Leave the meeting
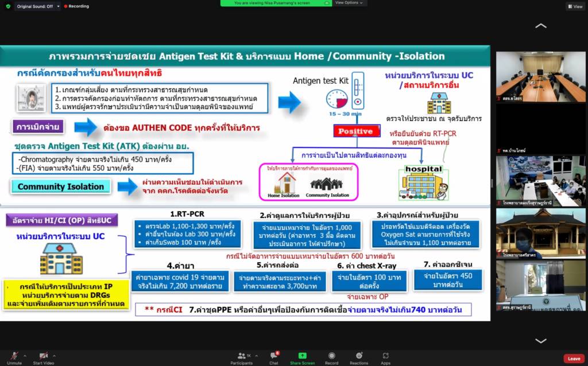The height and width of the screenshot is (366, 588). coord(574,359)
